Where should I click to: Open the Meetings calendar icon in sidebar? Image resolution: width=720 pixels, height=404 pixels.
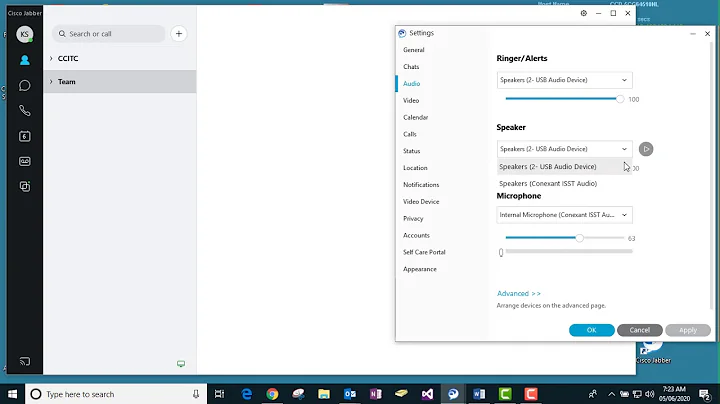(25, 136)
